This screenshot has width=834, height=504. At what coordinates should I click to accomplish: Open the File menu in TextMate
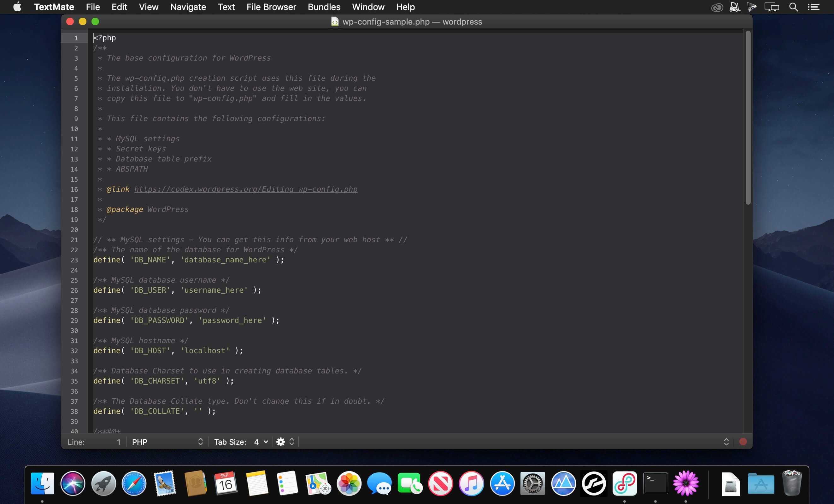(92, 7)
